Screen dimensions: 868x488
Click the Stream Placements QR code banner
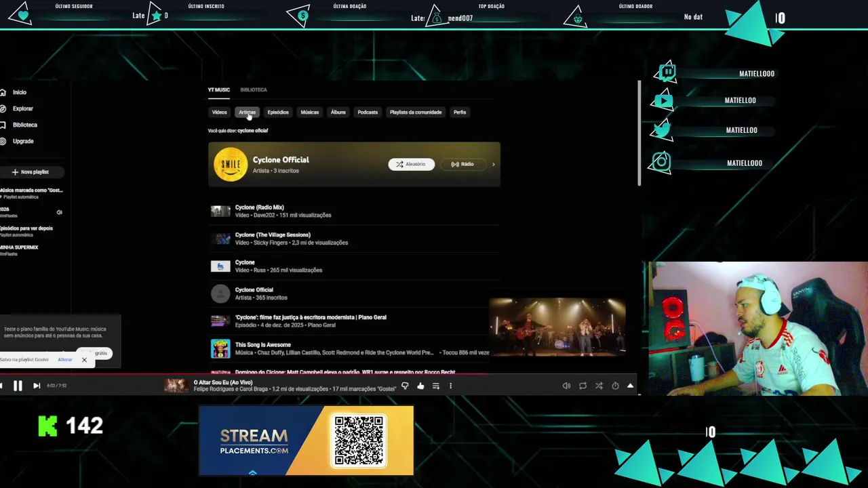pos(306,441)
